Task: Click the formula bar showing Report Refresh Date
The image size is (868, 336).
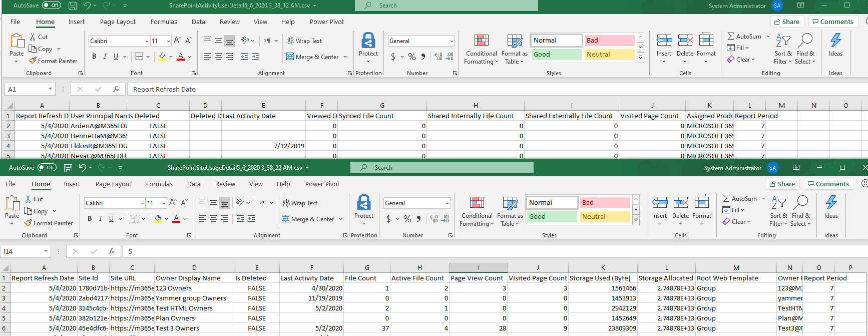Action: pyautogui.click(x=498, y=89)
